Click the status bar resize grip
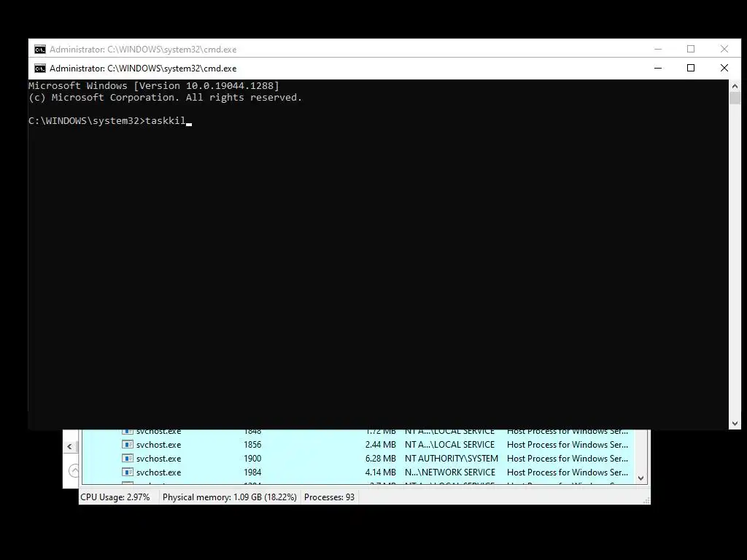 pos(646,500)
